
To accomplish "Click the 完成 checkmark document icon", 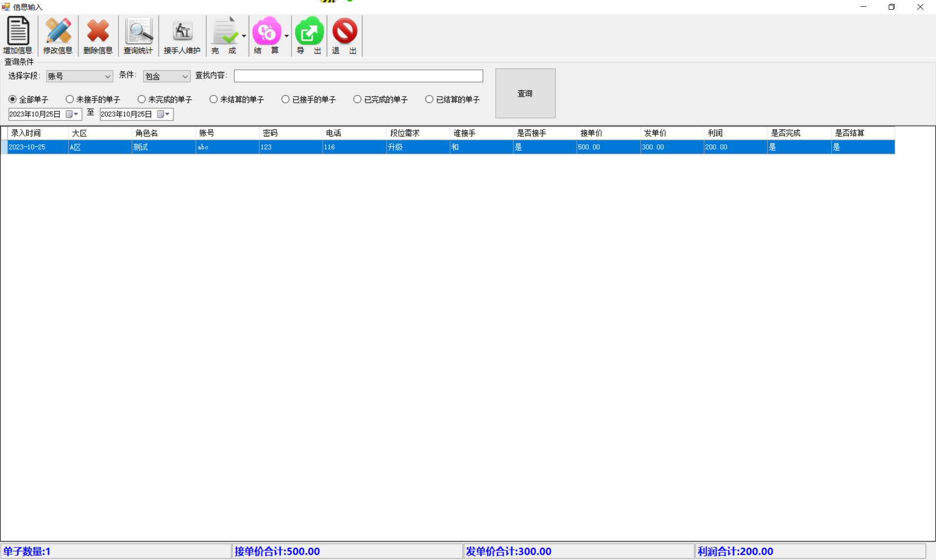I will pos(224,31).
